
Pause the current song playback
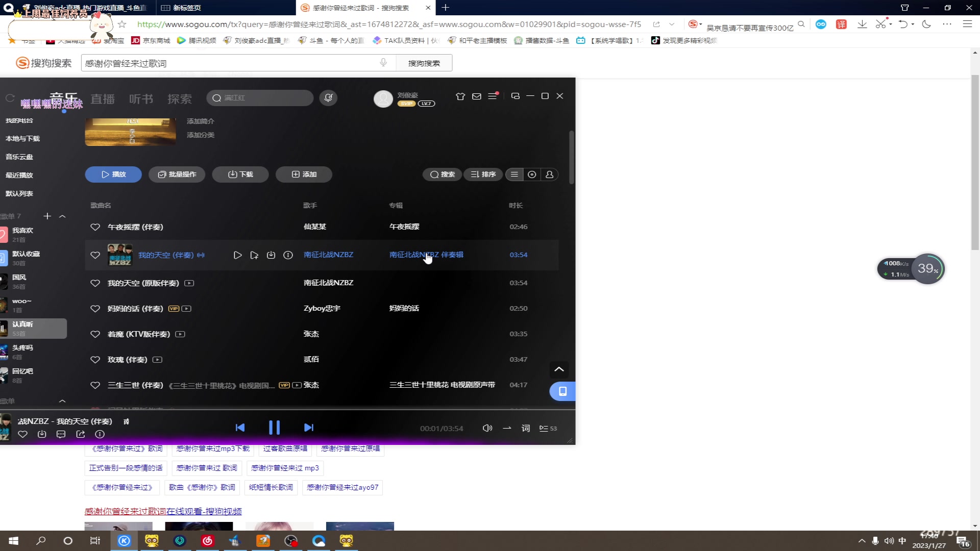click(274, 428)
